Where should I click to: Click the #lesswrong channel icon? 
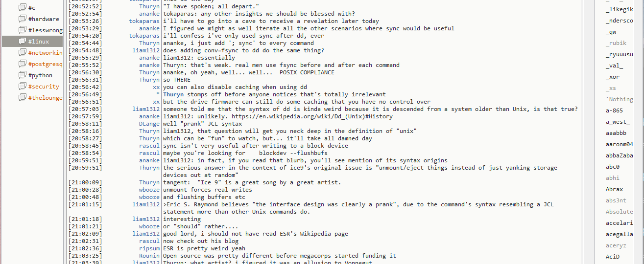click(x=22, y=30)
